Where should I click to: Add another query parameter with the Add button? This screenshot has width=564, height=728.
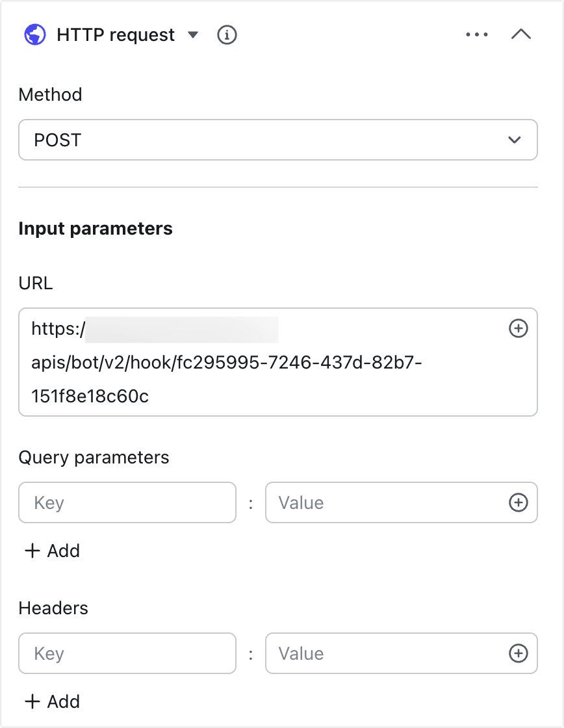click(x=52, y=551)
